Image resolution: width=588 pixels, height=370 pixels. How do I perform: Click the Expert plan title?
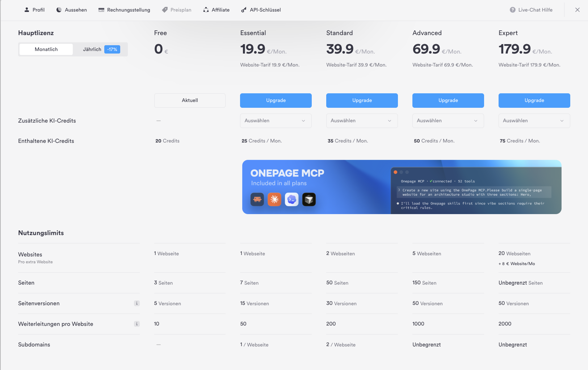[x=508, y=33]
